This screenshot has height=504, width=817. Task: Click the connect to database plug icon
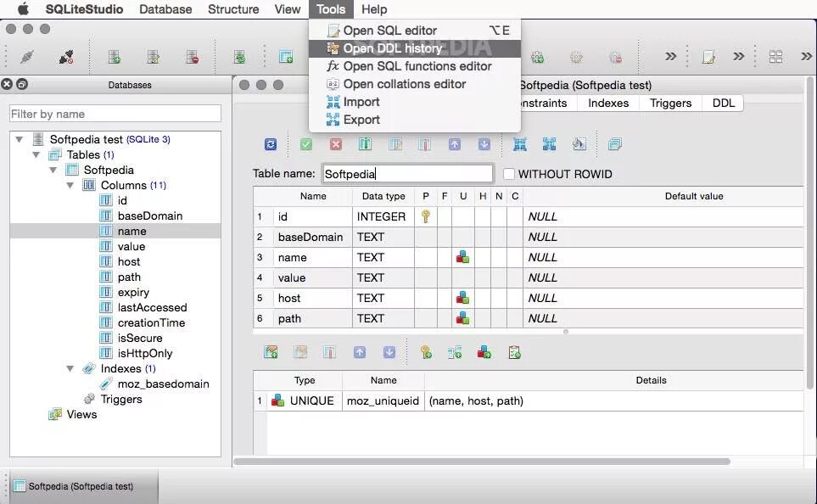pos(27,56)
